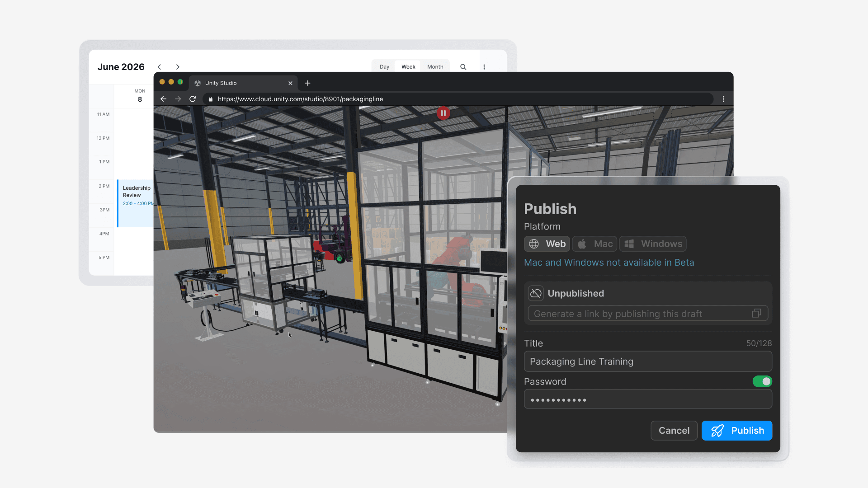Click the blue Publish button
868x488 pixels.
pyautogui.click(x=737, y=431)
